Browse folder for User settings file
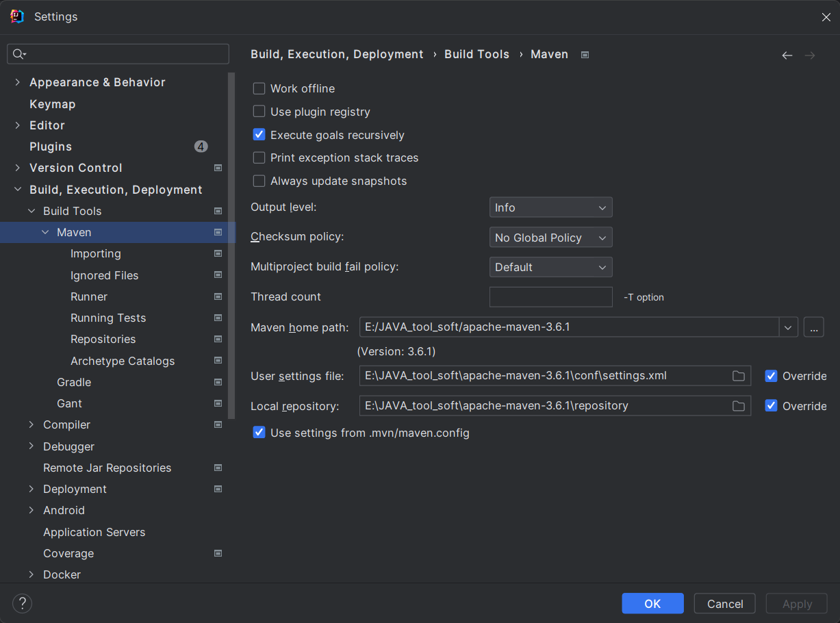 coord(738,376)
